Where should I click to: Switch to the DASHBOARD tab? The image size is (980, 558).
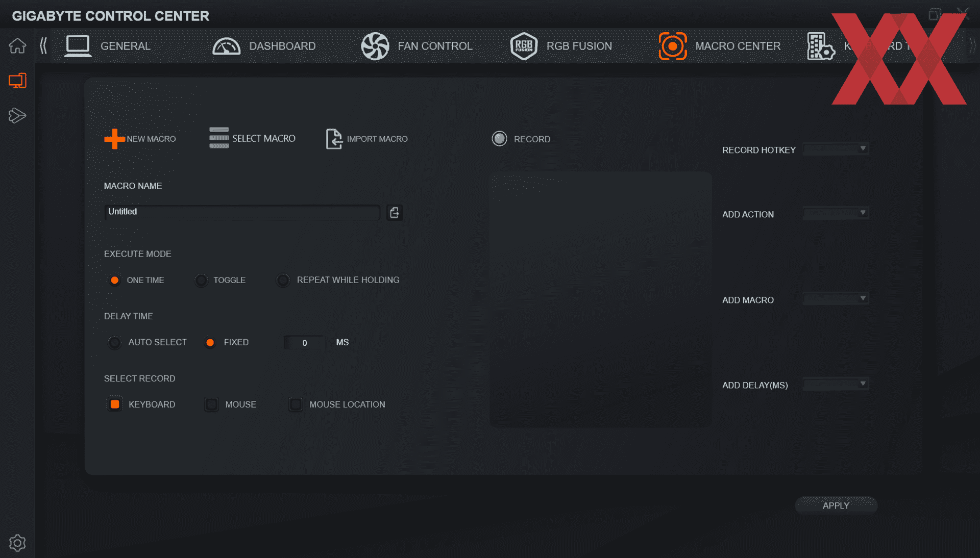click(282, 46)
